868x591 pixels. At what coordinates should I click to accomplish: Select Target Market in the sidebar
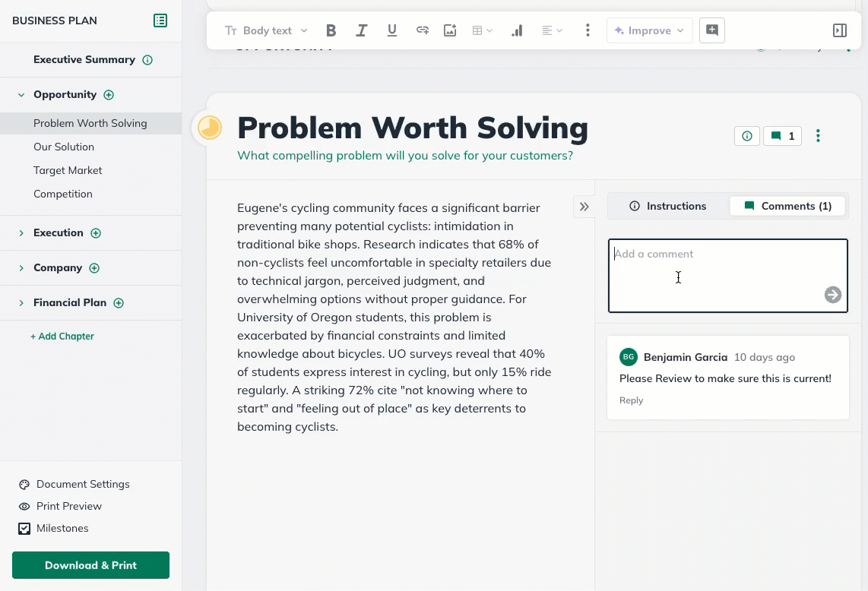pos(68,170)
